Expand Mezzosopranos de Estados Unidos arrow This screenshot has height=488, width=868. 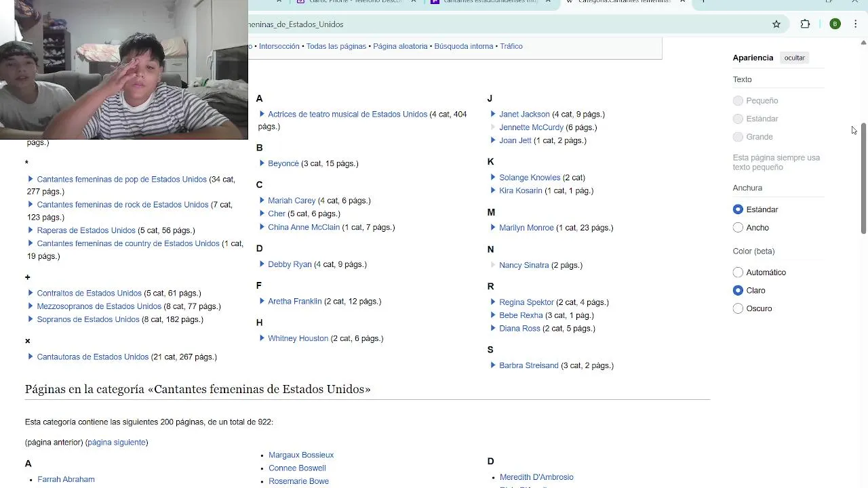click(31, 306)
